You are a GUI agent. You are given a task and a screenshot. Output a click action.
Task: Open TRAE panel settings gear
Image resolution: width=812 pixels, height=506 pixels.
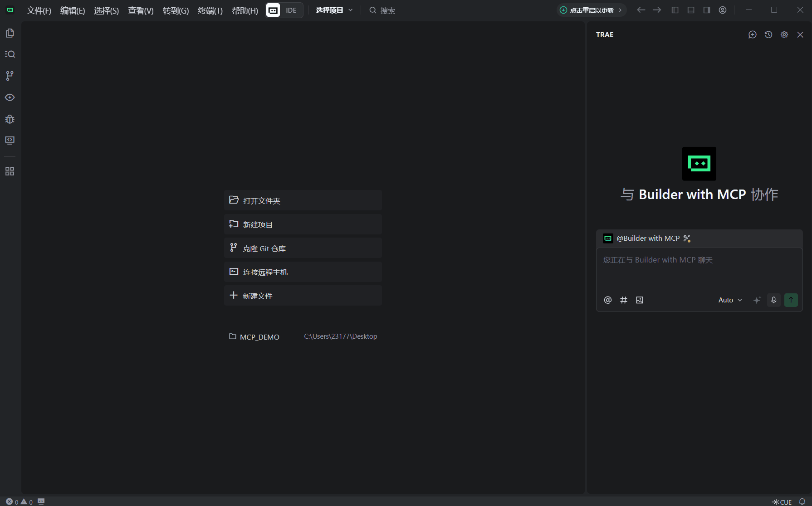point(784,34)
